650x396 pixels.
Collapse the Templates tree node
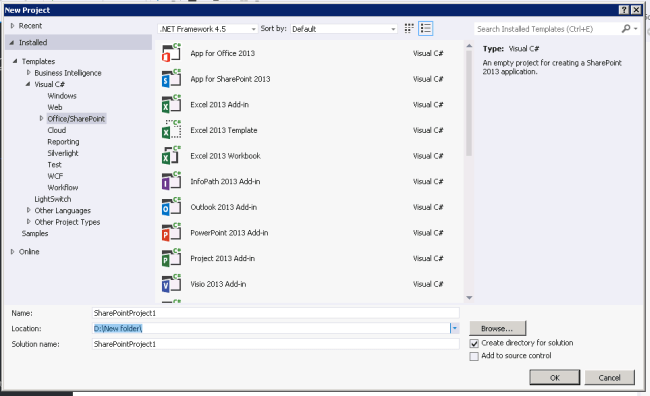pyautogui.click(x=15, y=61)
